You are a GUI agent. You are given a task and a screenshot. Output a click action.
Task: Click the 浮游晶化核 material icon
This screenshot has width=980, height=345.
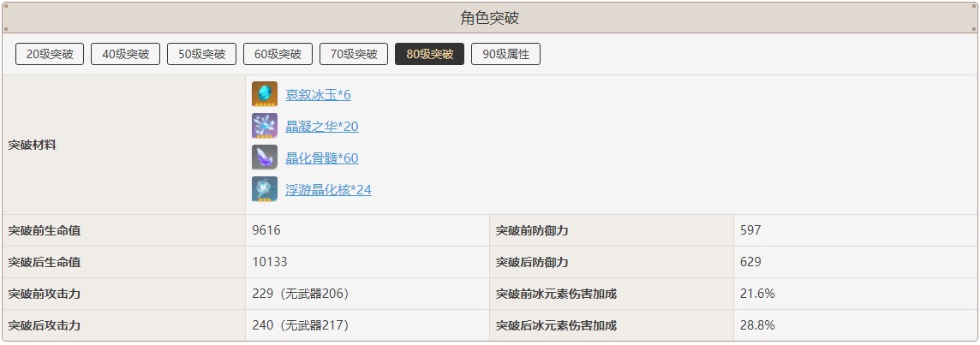point(265,189)
